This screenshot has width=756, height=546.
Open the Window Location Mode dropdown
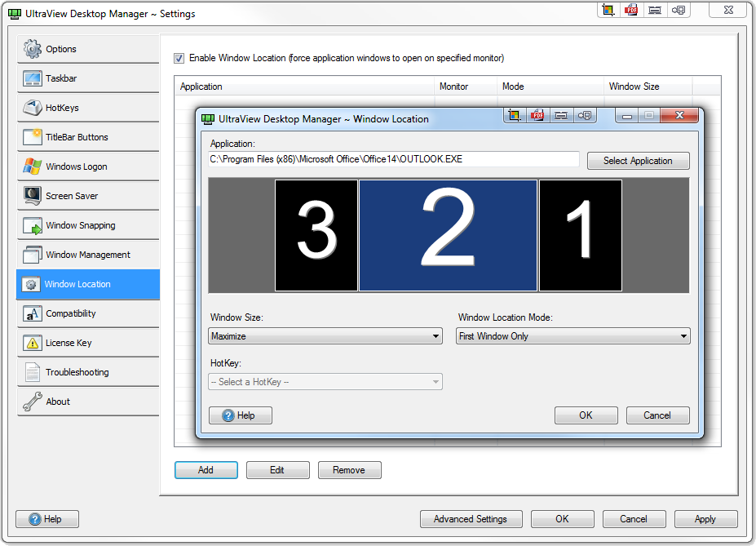pos(573,336)
